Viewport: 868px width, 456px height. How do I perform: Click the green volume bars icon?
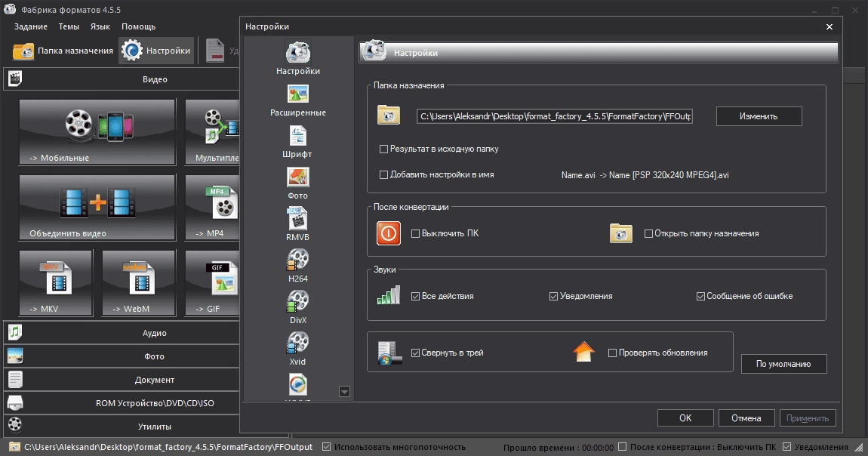click(389, 295)
